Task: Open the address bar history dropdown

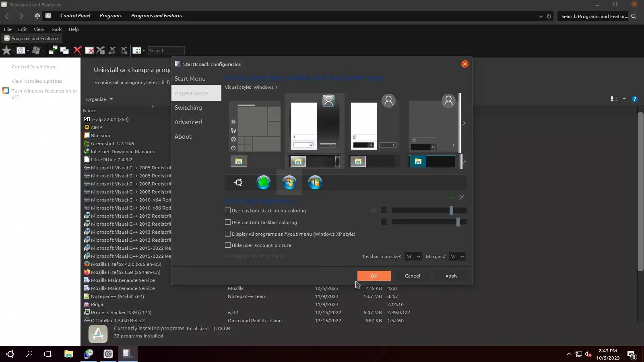Action: [x=541, y=16]
